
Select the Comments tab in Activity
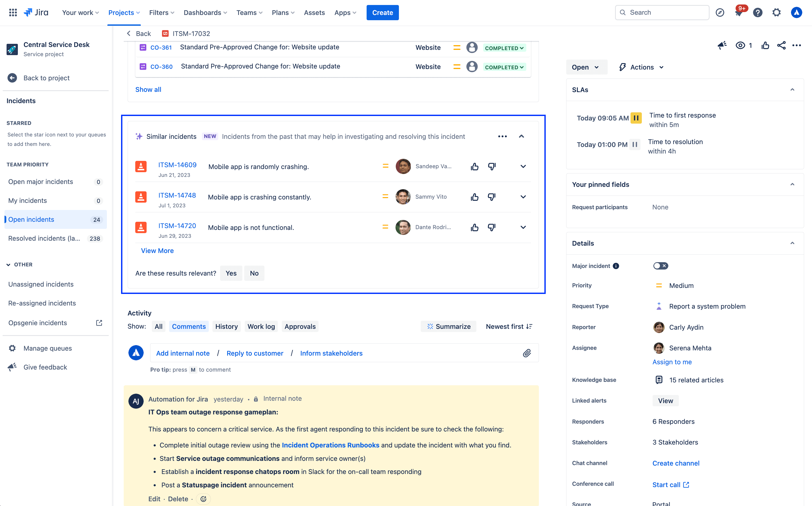[x=188, y=326]
